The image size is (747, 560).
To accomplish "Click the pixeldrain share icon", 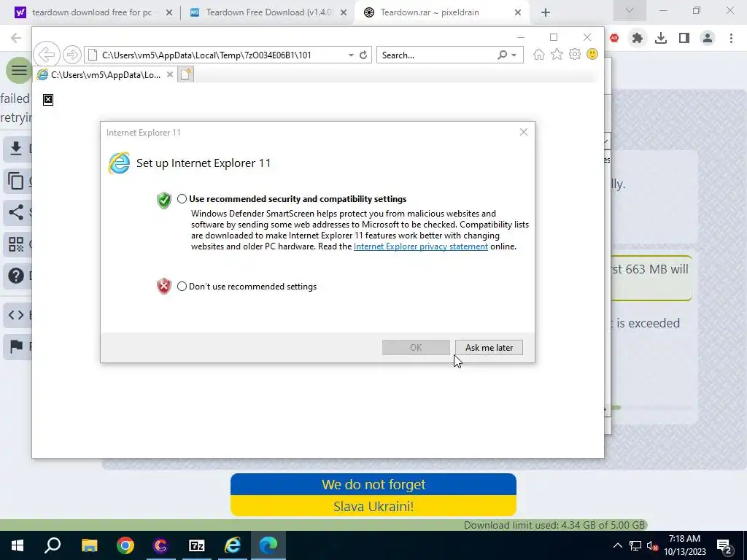I will coord(16,212).
